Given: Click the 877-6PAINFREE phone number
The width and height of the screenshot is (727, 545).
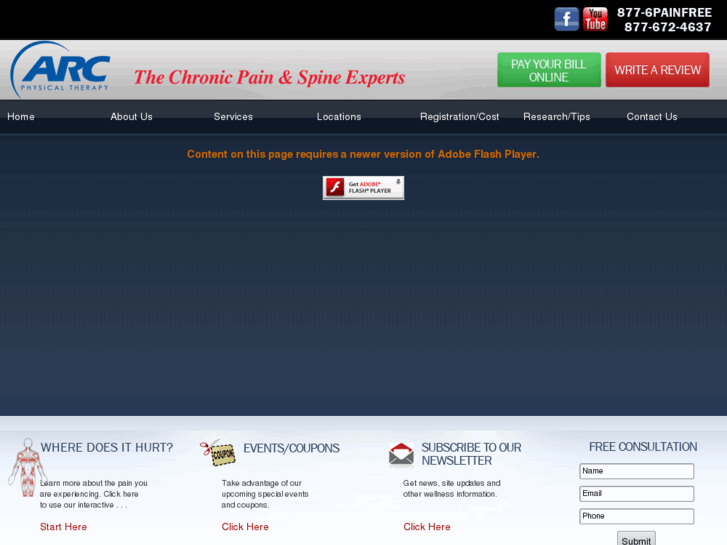Looking at the screenshot, I should (x=664, y=13).
